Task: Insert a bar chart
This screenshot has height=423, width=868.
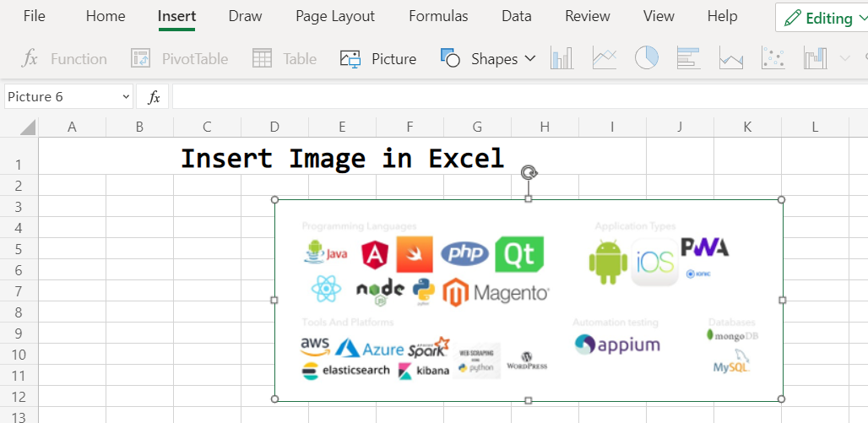Action: 689,57
